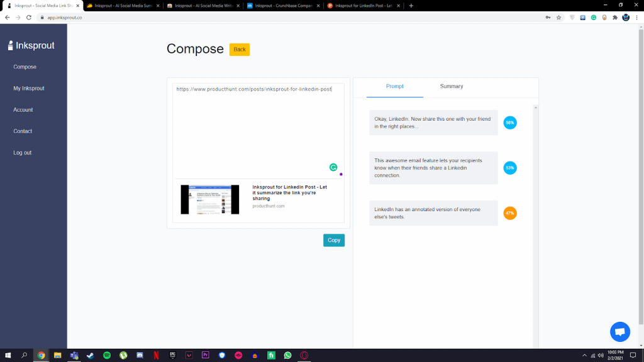Open the Compose page from the sidebar
Screen dimensions: 644x362
[x=25, y=67]
